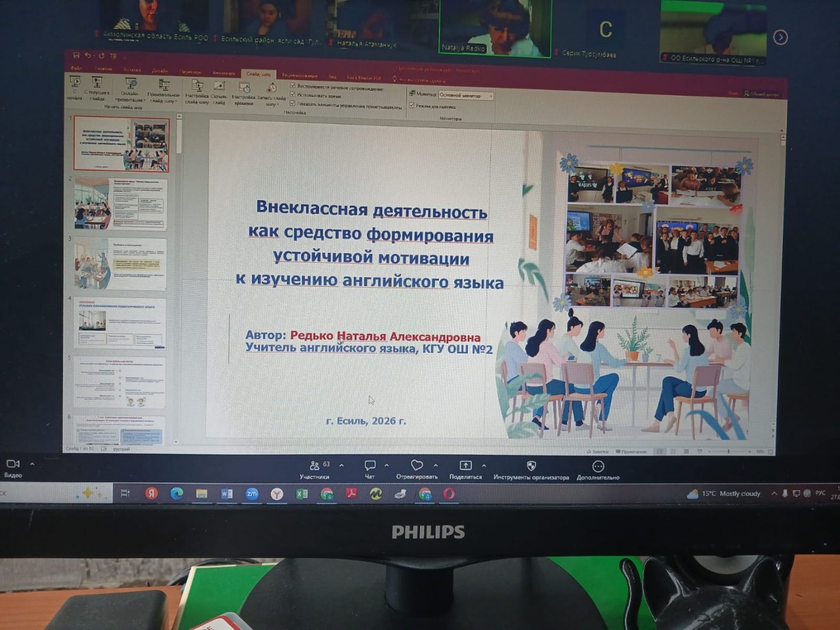This screenshot has height=630, width=840.
Task: Switch to the Анимация ribbon tab
Action: (224, 73)
